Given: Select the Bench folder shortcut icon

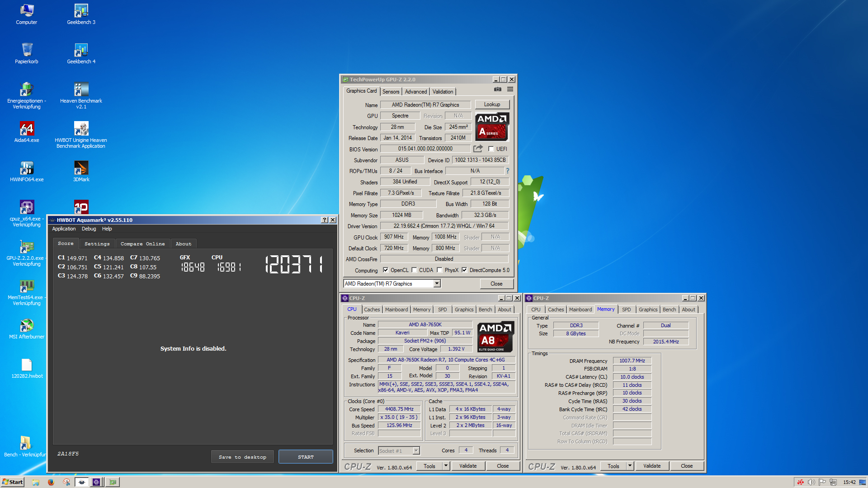Looking at the screenshot, I should tap(25, 446).
